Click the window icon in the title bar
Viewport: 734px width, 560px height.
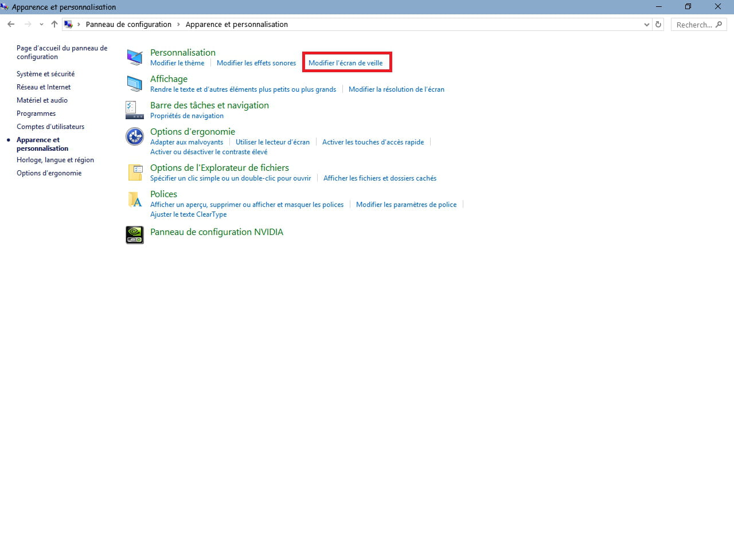click(5, 7)
